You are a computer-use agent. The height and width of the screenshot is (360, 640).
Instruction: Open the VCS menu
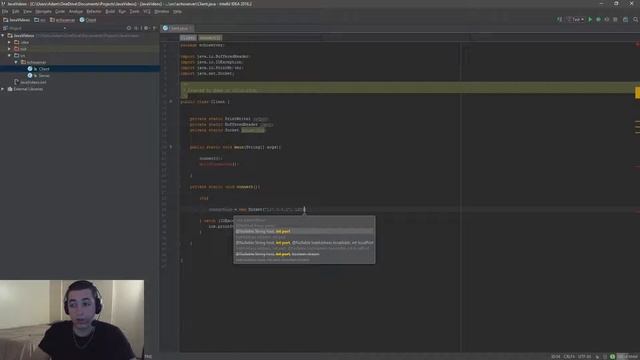(147, 12)
